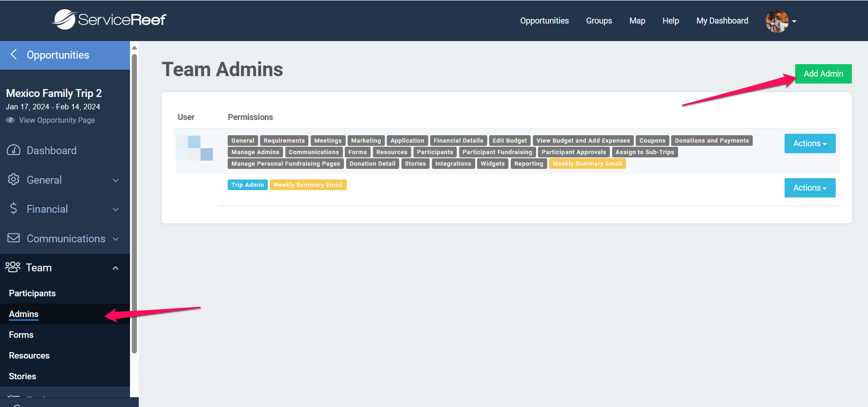Click the eye icon by View Opportunity Page
868x407 pixels.
10,120
